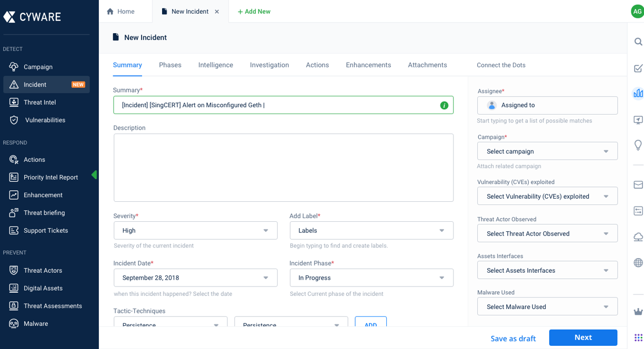
Task: Switch to the Enhancements tab
Action: (368, 65)
